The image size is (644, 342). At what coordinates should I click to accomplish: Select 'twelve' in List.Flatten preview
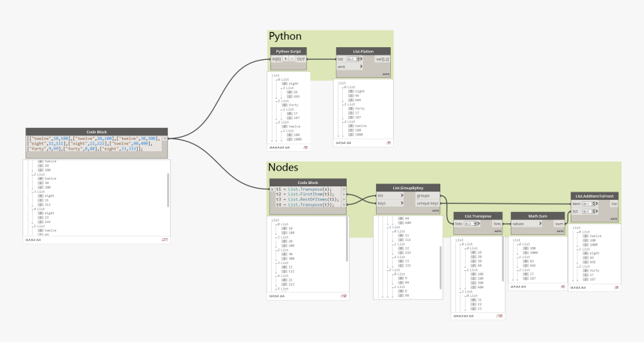pyautogui.click(x=361, y=126)
